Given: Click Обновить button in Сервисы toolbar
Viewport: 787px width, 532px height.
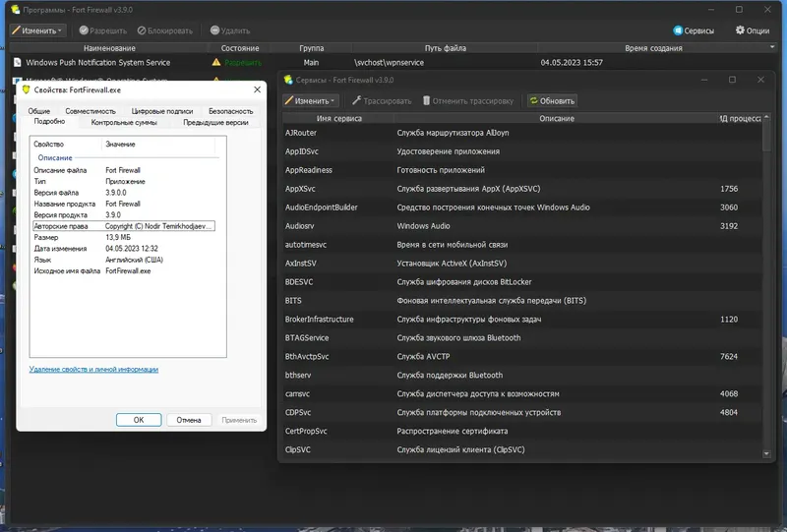Looking at the screenshot, I should [552, 101].
